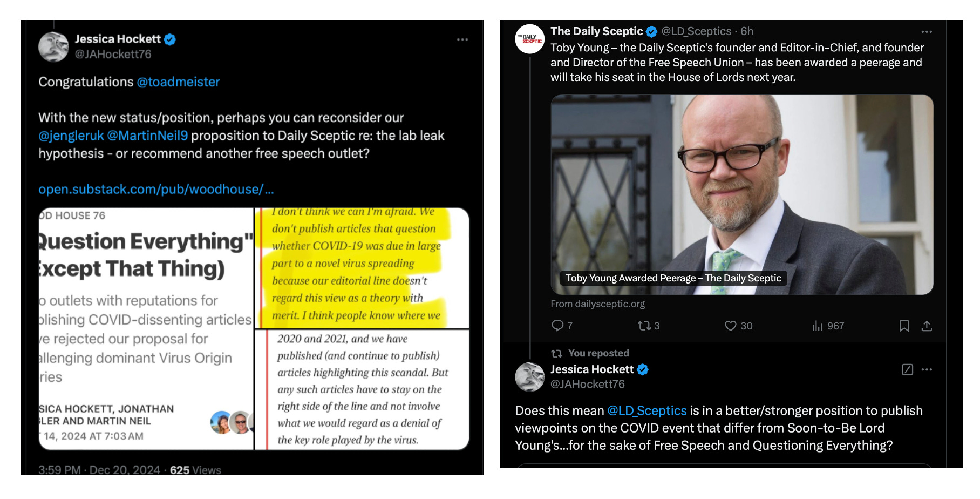This screenshot has height=499, width=980.
Task: Open more options on Daily Sceptic post
Action: pos(927,32)
